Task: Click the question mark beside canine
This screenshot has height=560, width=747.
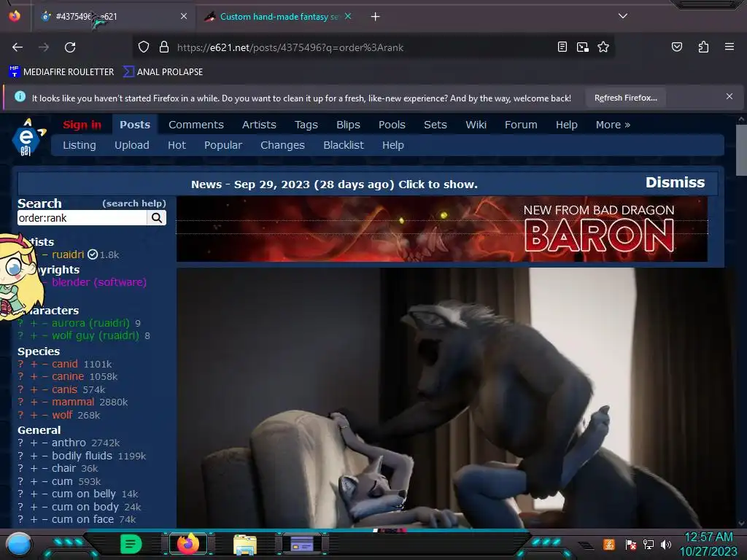Action: coord(20,377)
